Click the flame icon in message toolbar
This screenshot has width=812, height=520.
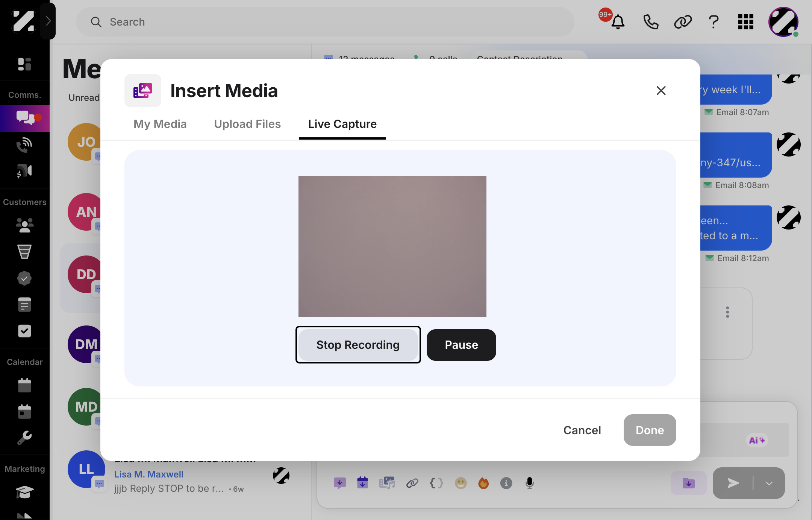(x=483, y=483)
